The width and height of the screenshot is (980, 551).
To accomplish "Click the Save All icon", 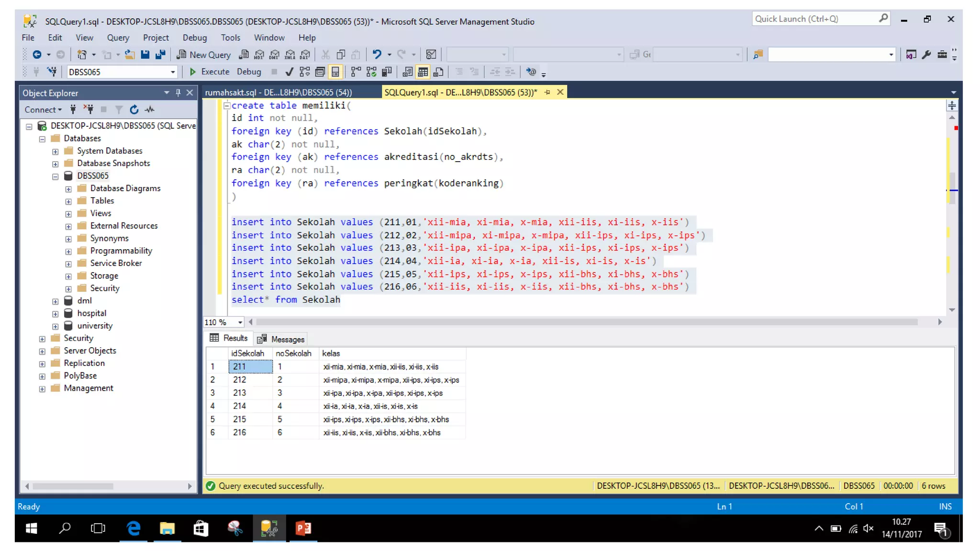I will 160,55.
